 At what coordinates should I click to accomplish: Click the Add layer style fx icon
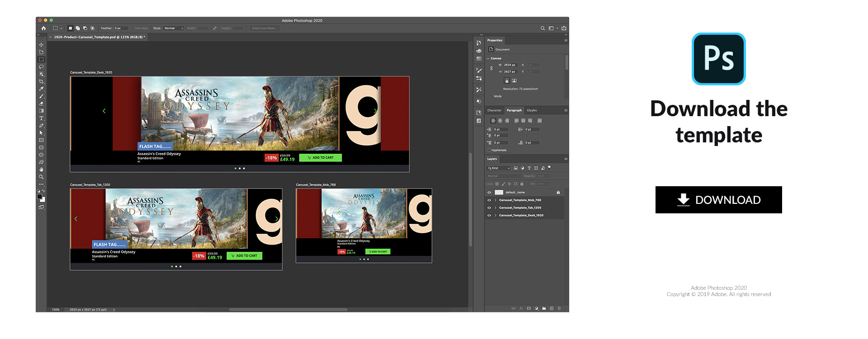521,308
